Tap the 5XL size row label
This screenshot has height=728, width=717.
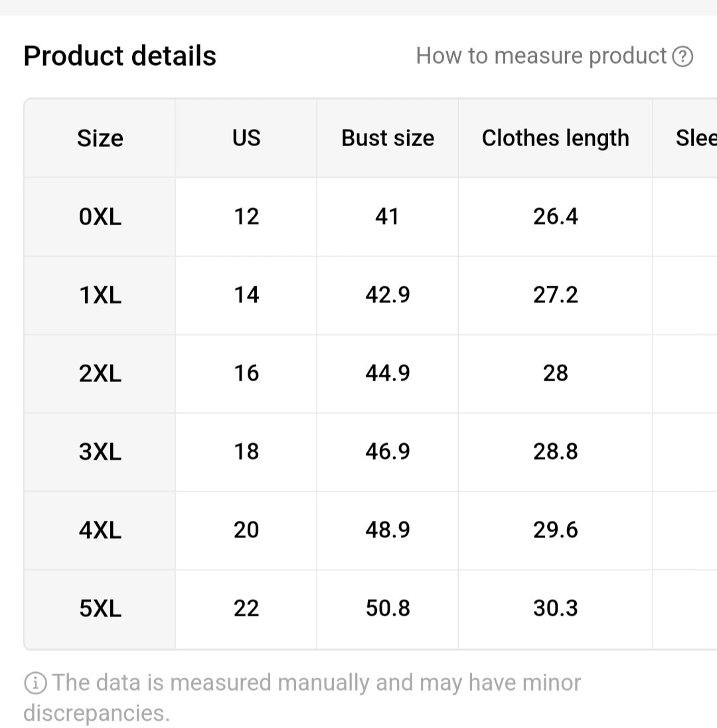click(100, 608)
